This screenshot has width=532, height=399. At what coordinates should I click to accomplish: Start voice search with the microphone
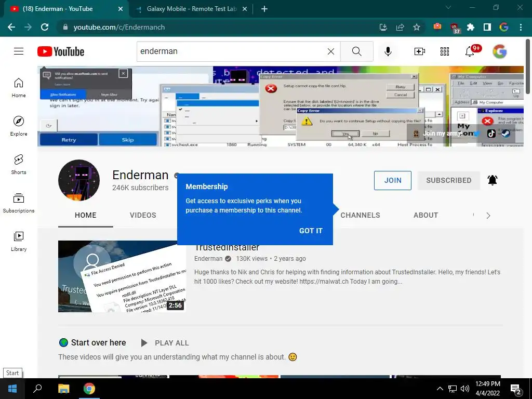[388, 51]
